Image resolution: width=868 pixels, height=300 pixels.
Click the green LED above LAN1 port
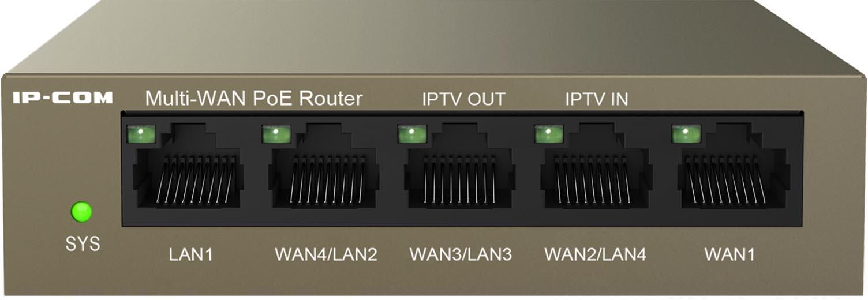[141, 134]
